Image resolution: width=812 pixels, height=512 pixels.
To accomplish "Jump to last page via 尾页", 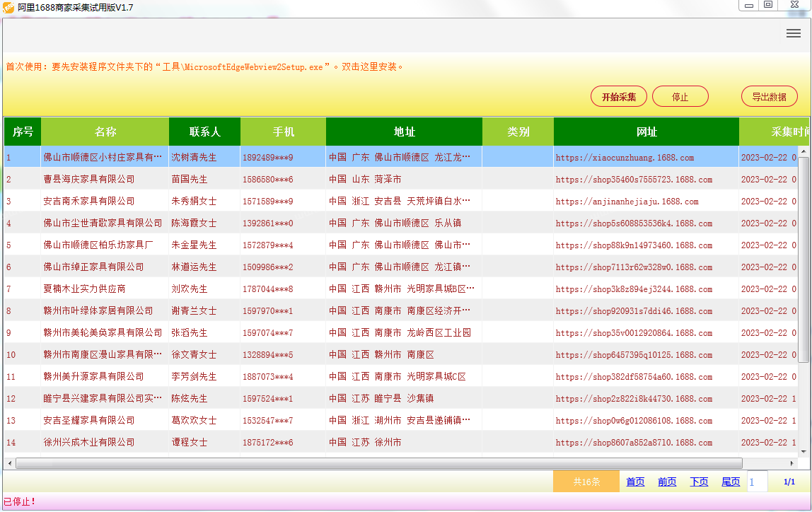I will [x=731, y=482].
